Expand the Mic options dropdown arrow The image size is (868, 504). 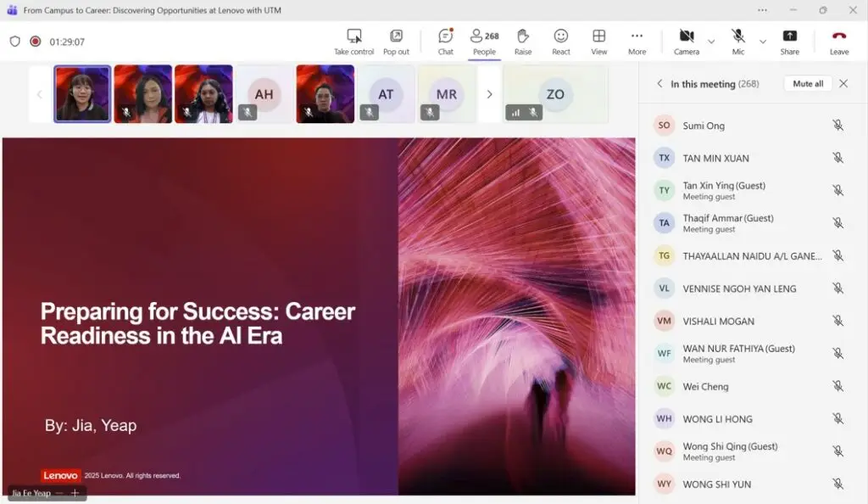[x=763, y=42]
